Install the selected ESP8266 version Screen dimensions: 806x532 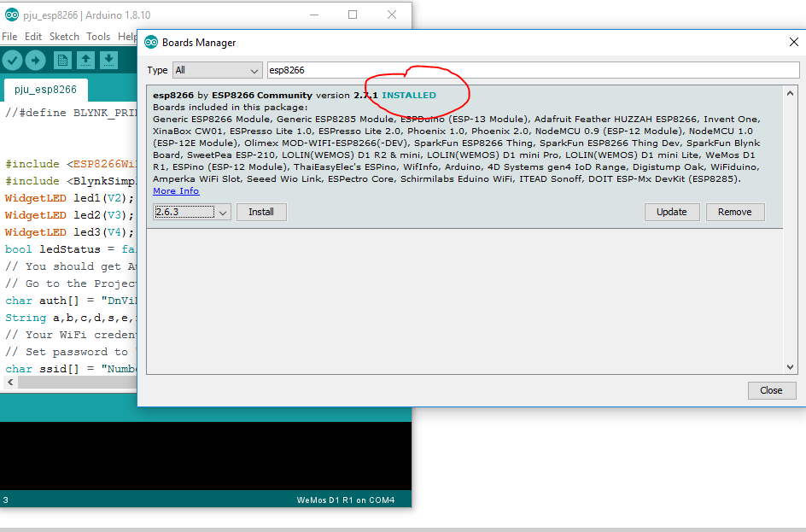261,212
